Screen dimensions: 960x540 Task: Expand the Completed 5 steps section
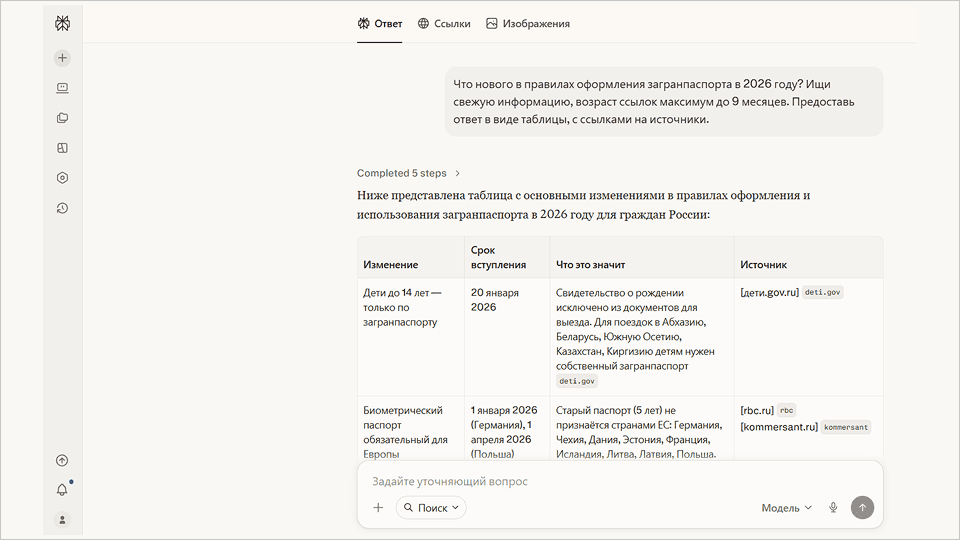[408, 173]
